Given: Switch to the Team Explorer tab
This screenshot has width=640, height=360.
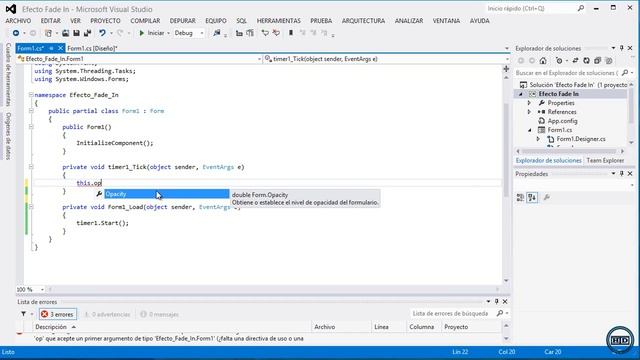Looking at the screenshot, I should (605, 161).
